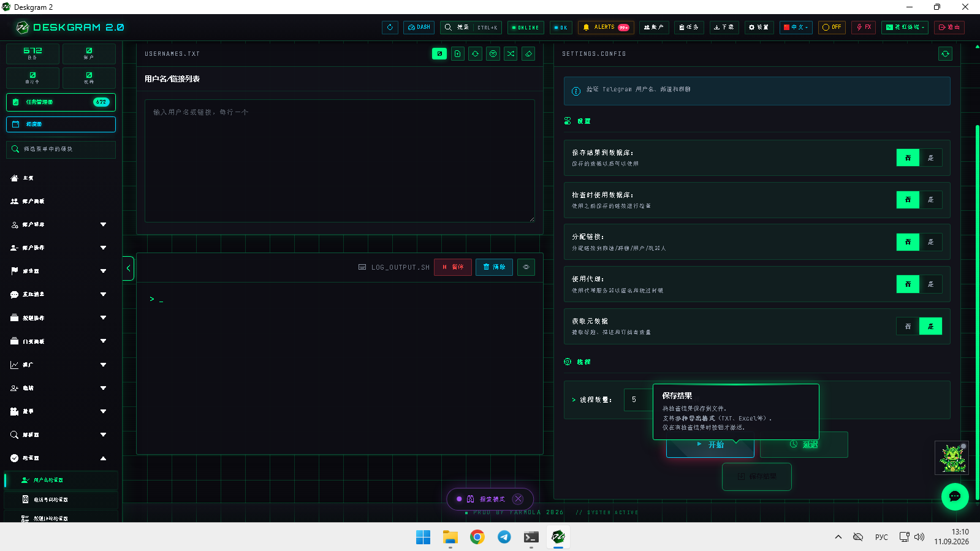The width and height of the screenshot is (980, 551).
Task: Collapse the sidebar using left chevron handle
Action: (x=128, y=268)
